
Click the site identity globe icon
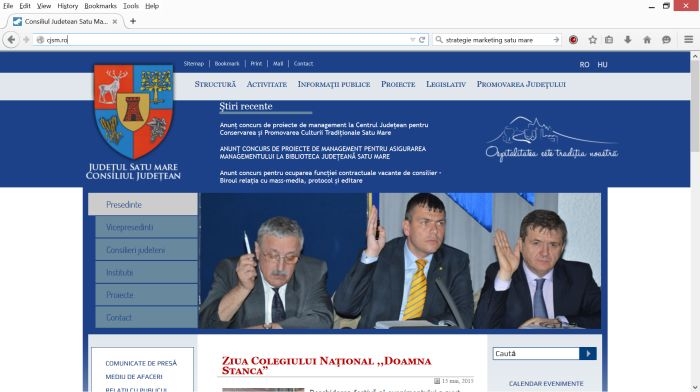coord(40,40)
